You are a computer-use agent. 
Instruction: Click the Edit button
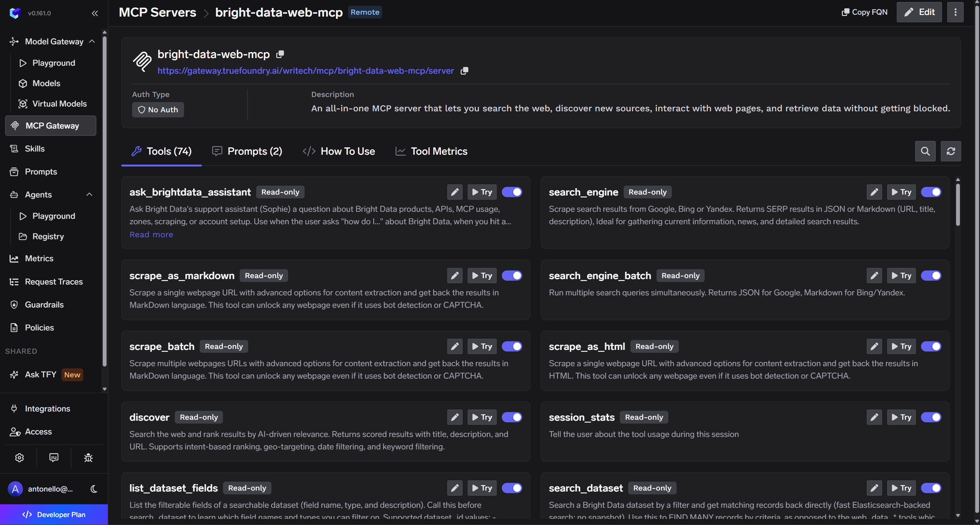(919, 12)
